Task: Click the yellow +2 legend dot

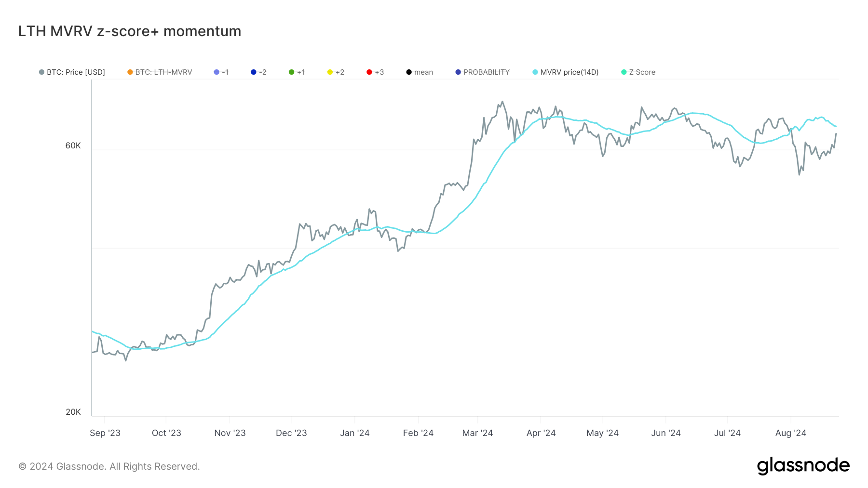Action: (x=329, y=72)
